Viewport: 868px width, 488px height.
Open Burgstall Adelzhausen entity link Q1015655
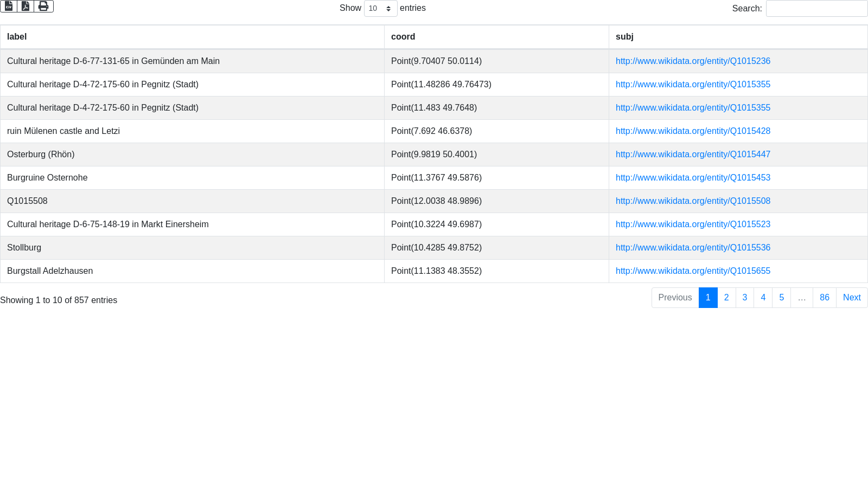pos(693,271)
